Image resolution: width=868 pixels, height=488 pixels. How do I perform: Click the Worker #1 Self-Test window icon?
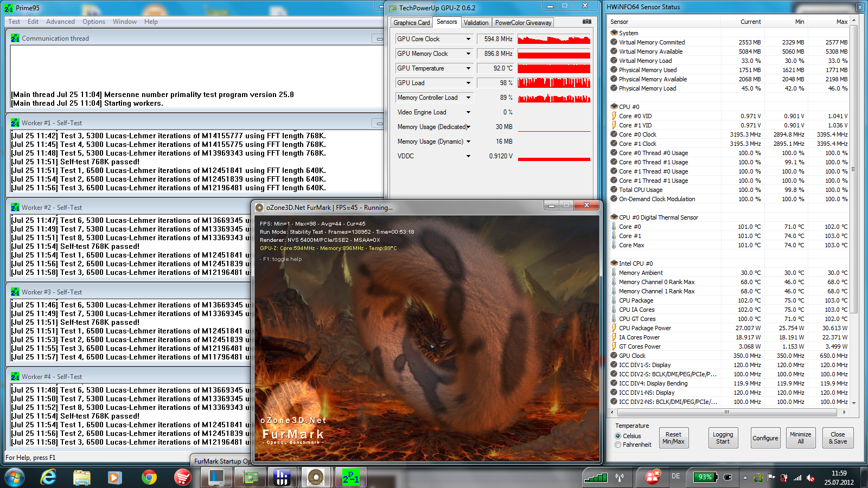(15, 123)
